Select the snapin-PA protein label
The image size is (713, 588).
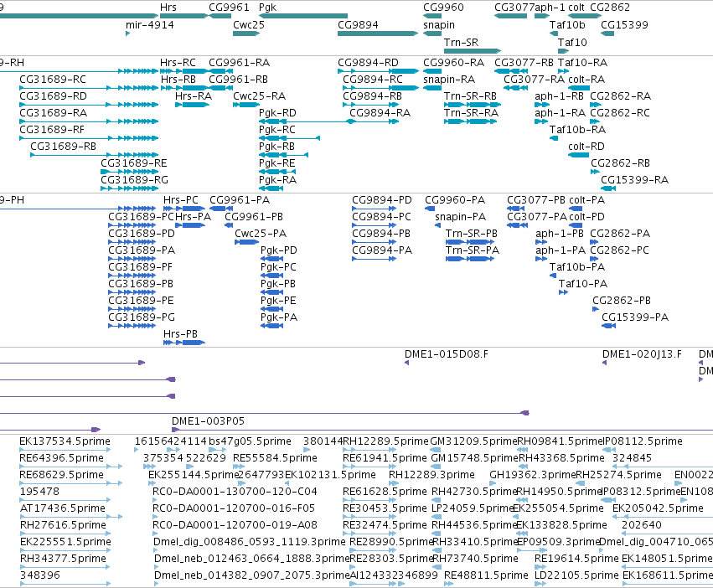tap(460, 216)
